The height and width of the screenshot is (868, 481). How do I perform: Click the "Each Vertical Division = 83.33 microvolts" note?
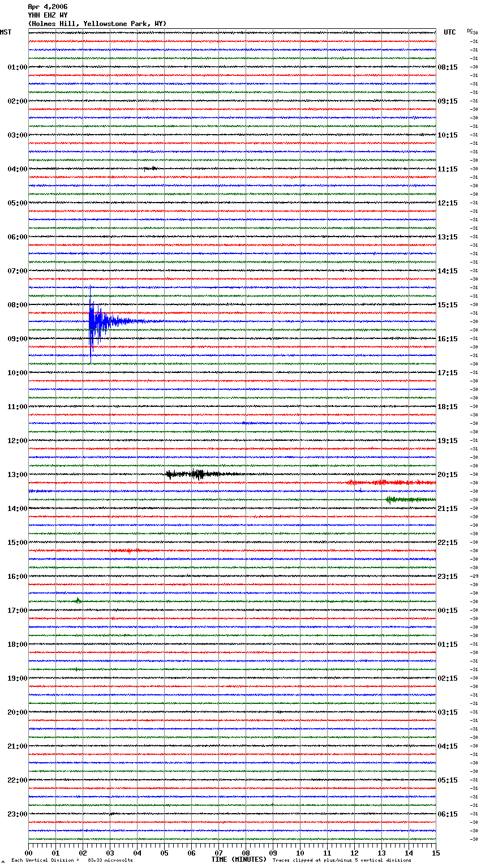click(72, 861)
